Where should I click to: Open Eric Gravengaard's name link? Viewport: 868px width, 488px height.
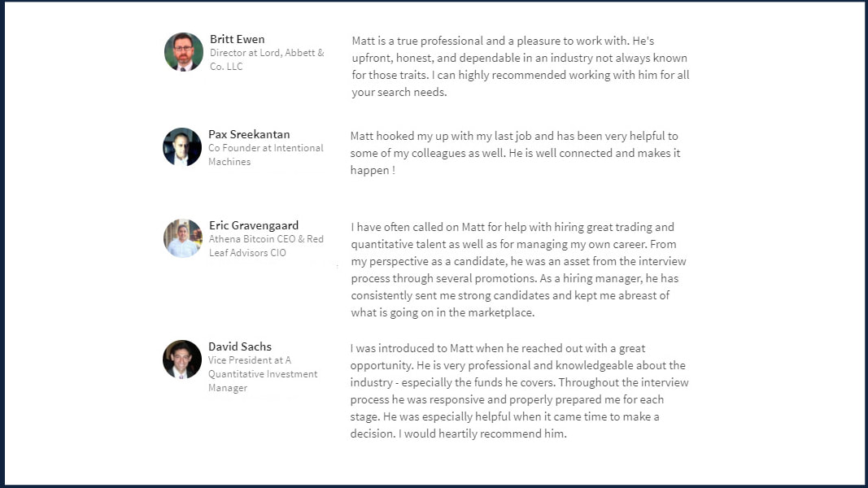[254, 225]
